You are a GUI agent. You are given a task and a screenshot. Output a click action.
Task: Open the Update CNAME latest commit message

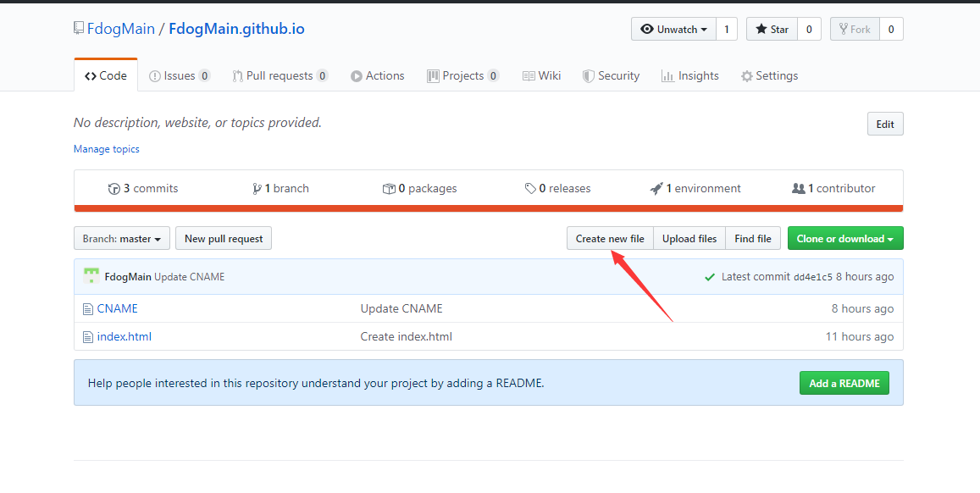[190, 277]
